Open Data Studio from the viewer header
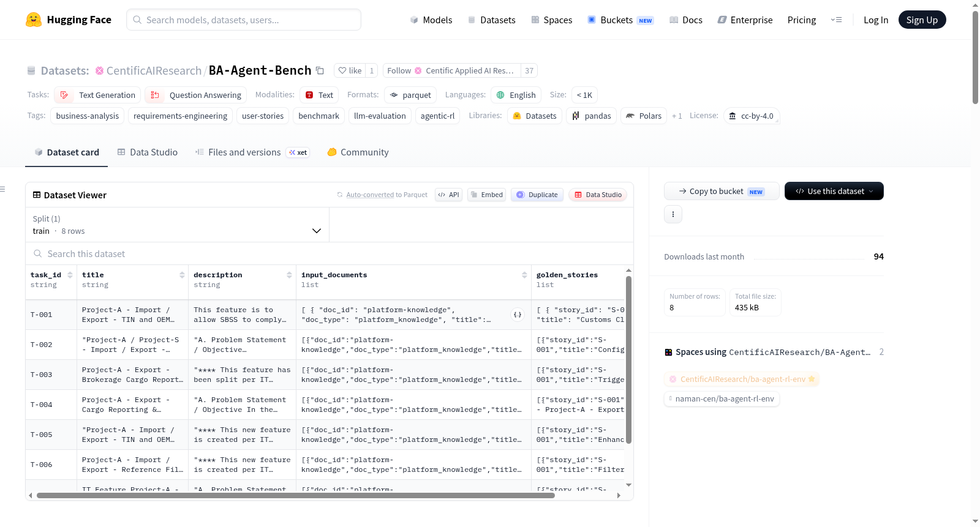 pyautogui.click(x=598, y=195)
